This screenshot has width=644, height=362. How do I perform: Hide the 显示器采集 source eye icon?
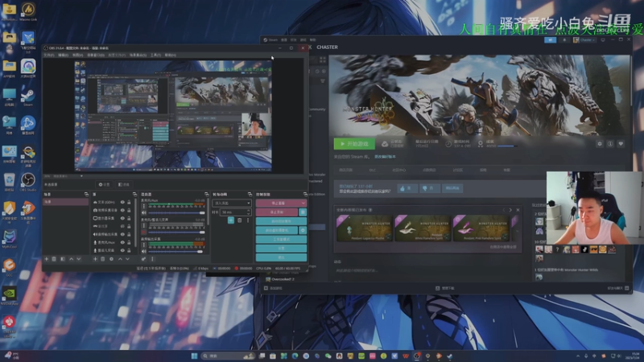point(122,218)
